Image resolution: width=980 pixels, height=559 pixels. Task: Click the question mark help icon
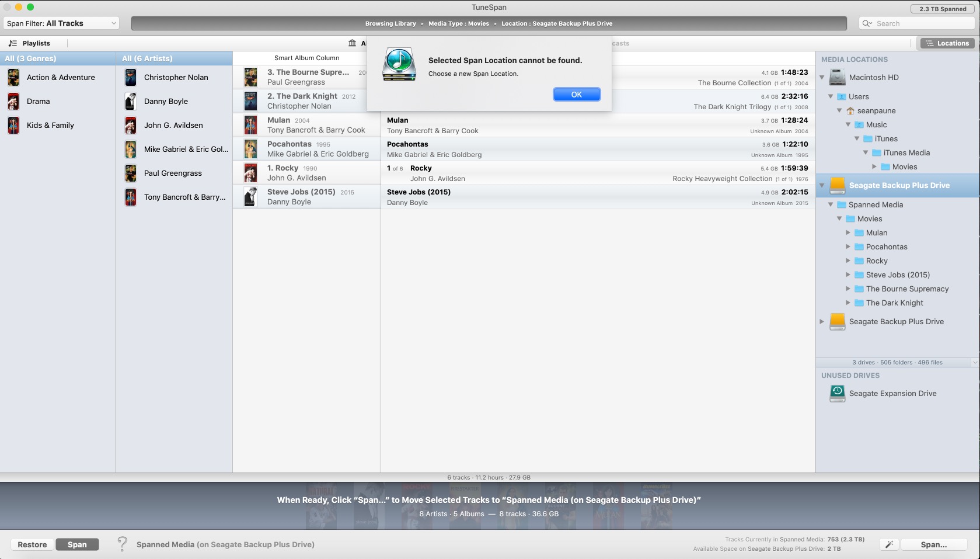click(122, 544)
